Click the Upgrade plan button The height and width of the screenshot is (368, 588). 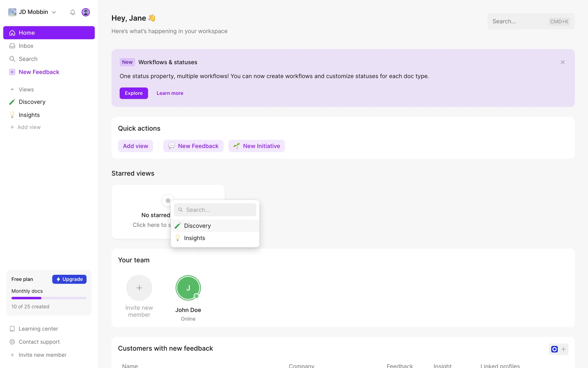coord(69,279)
